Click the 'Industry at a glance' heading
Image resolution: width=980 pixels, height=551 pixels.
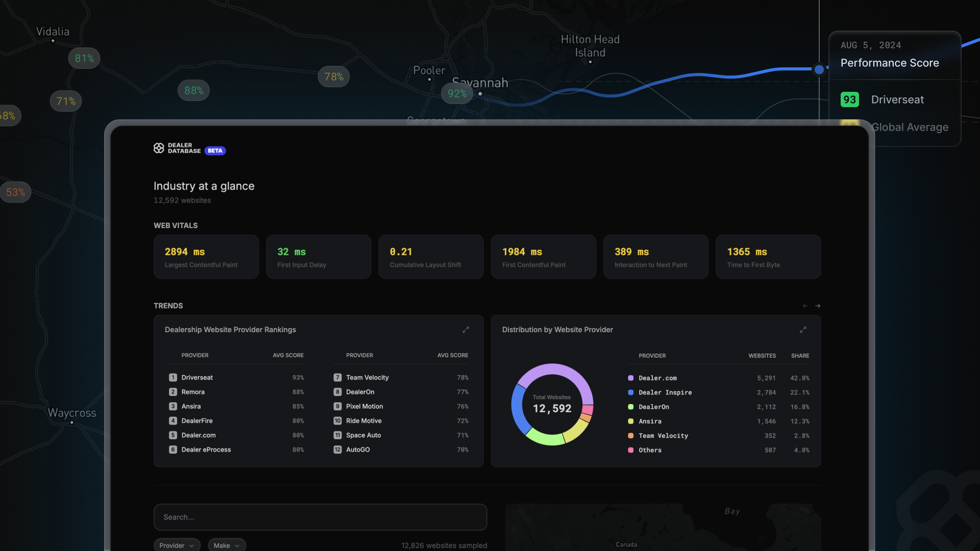click(x=204, y=186)
